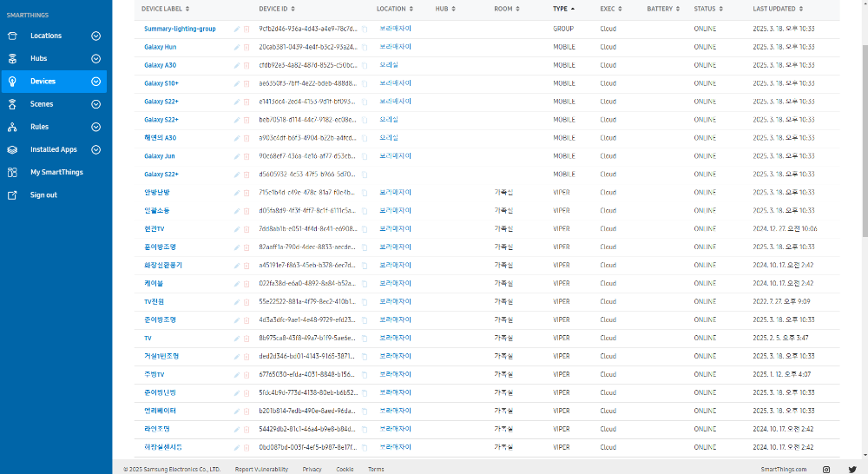Edit the Galaxy Jun device label

tap(236, 157)
